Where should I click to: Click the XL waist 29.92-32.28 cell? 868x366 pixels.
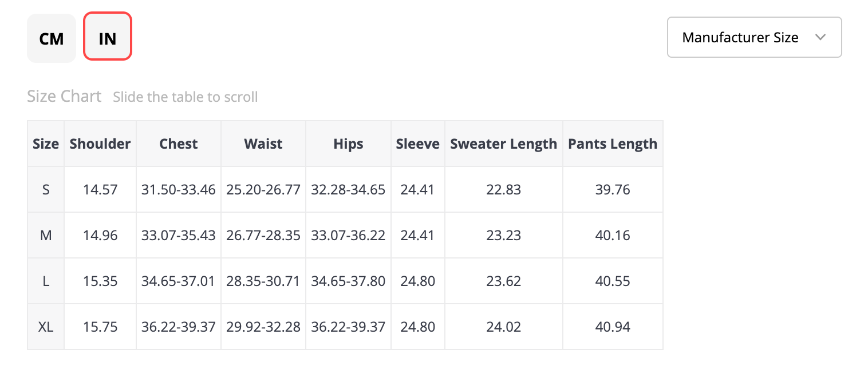pyautogui.click(x=263, y=327)
